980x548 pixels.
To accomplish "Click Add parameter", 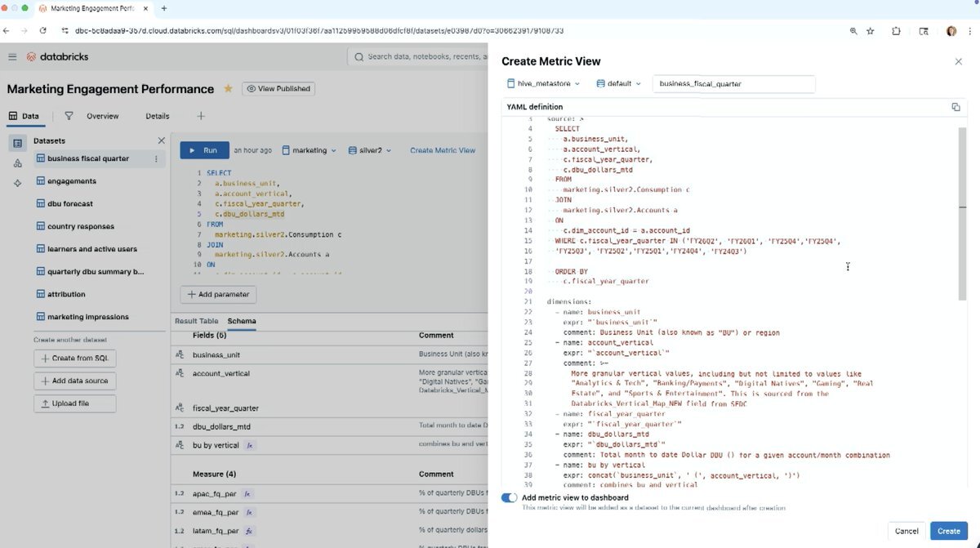I will tap(219, 294).
